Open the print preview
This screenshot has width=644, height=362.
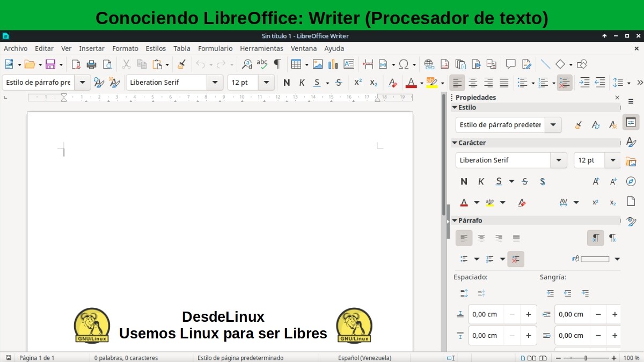[107, 64]
